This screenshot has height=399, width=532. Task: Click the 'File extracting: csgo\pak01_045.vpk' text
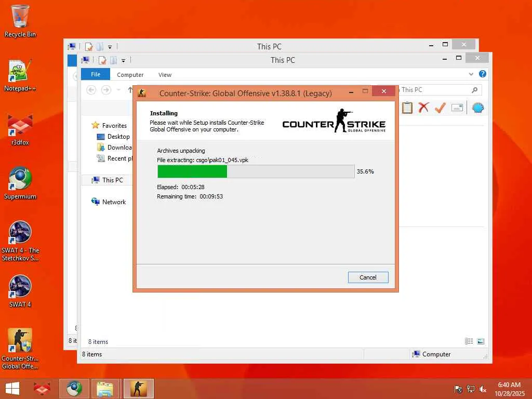(203, 160)
